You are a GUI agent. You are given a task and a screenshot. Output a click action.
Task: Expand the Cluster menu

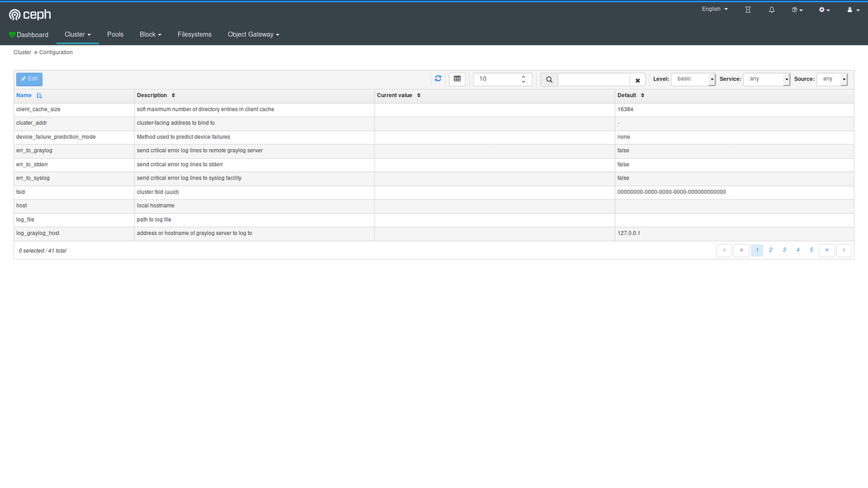[x=77, y=35]
